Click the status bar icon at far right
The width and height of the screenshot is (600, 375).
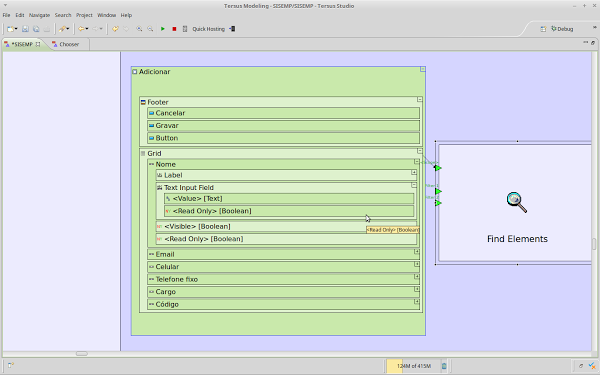[592, 366]
